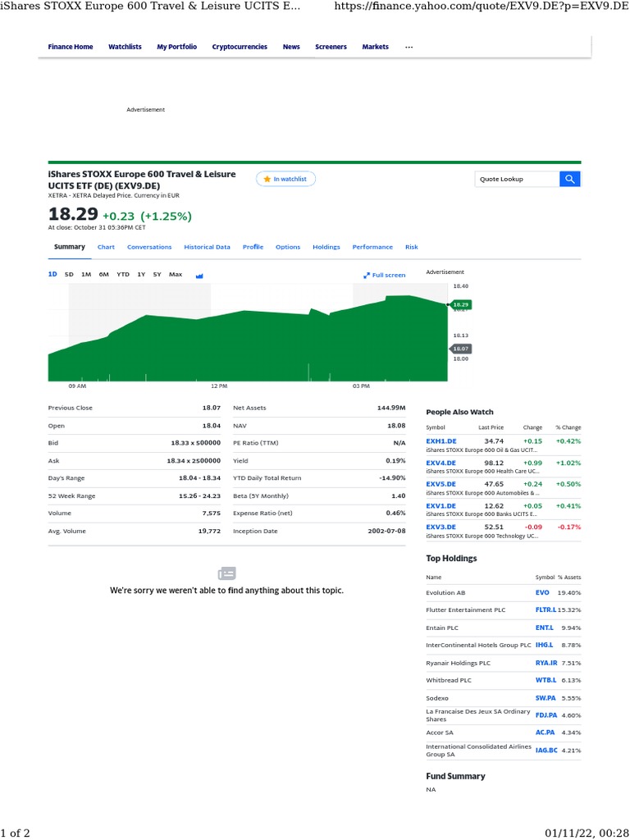Open Watchlists in the navigation bar
Viewport: 630px width, 840px height.
pyautogui.click(x=125, y=47)
